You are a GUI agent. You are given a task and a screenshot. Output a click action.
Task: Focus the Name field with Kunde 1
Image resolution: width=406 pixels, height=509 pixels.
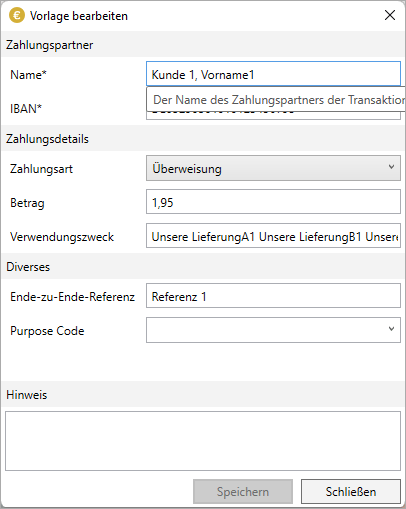click(273, 74)
